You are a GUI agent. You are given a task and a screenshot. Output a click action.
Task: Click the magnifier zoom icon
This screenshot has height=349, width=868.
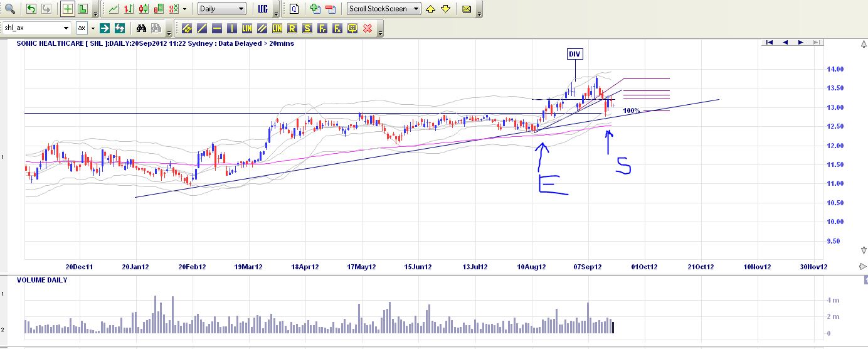pyautogui.click(x=9, y=9)
